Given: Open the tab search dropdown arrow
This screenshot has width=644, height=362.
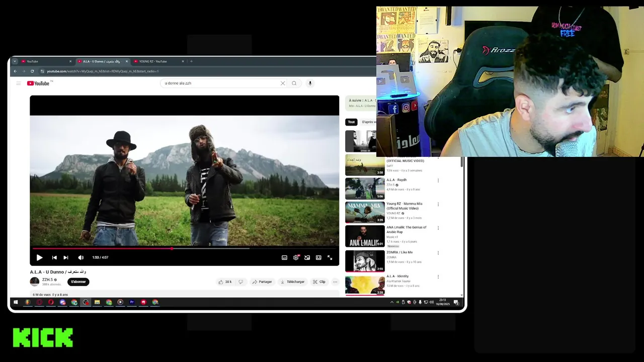Looking at the screenshot, I should point(15,61).
